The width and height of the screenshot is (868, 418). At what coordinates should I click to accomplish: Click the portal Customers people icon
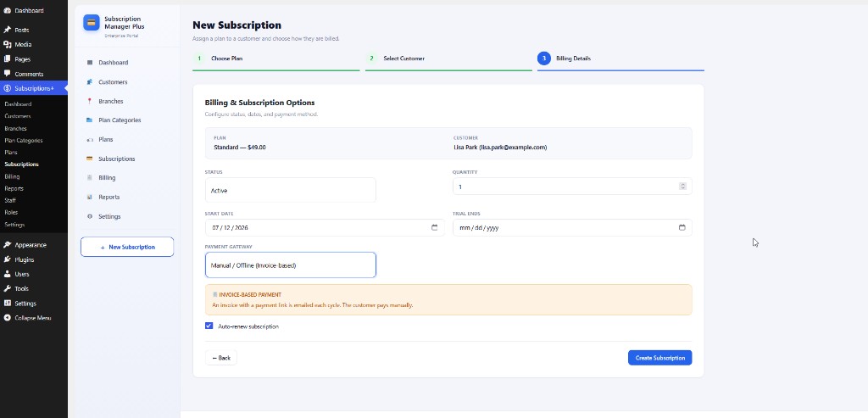(x=90, y=82)
